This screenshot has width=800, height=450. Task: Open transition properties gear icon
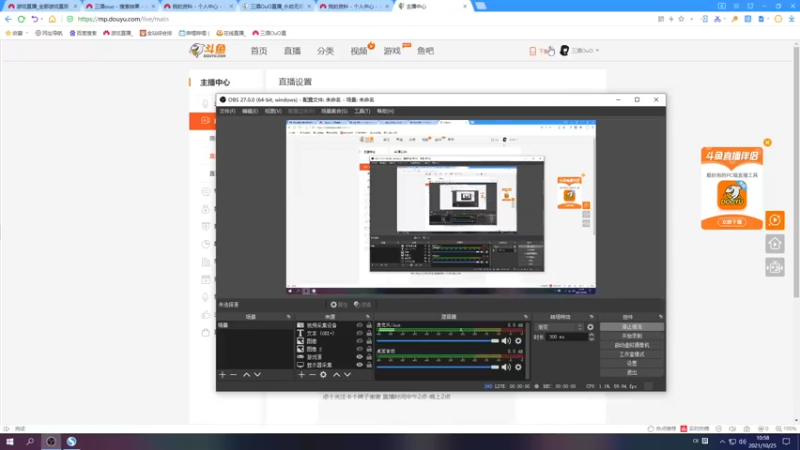point(590,327)
